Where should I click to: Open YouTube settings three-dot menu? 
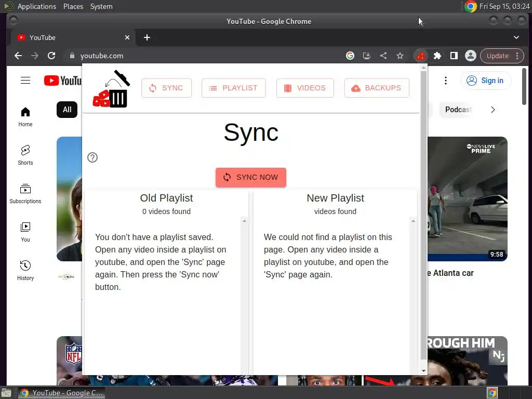point(446,81)
